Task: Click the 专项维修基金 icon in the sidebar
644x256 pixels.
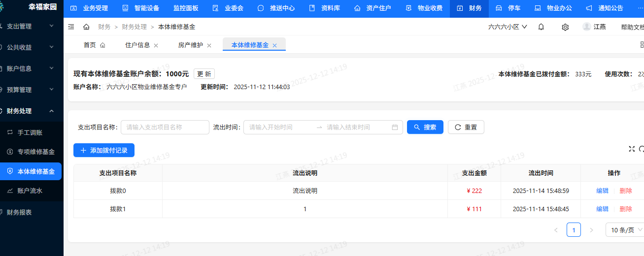Action: (10, 152)
